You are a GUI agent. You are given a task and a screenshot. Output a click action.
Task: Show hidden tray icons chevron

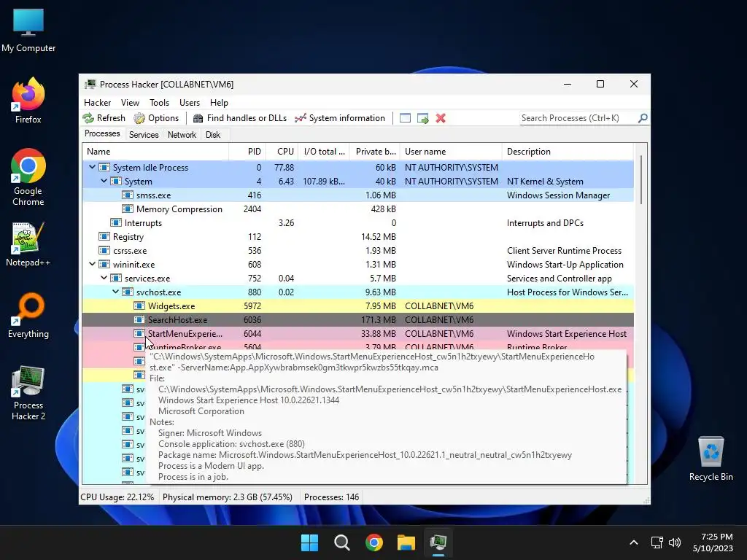(634, 542)
